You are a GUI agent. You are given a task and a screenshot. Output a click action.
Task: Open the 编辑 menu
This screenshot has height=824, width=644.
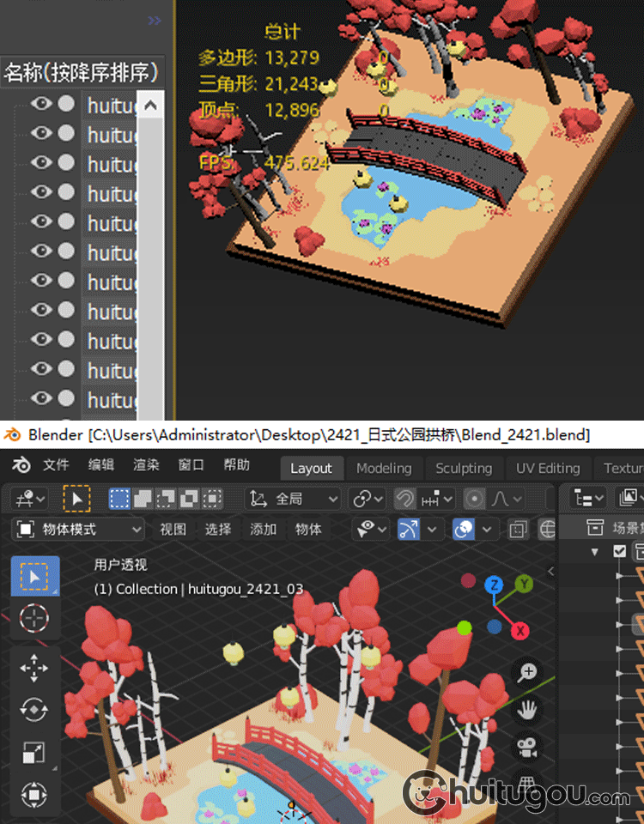101,465
